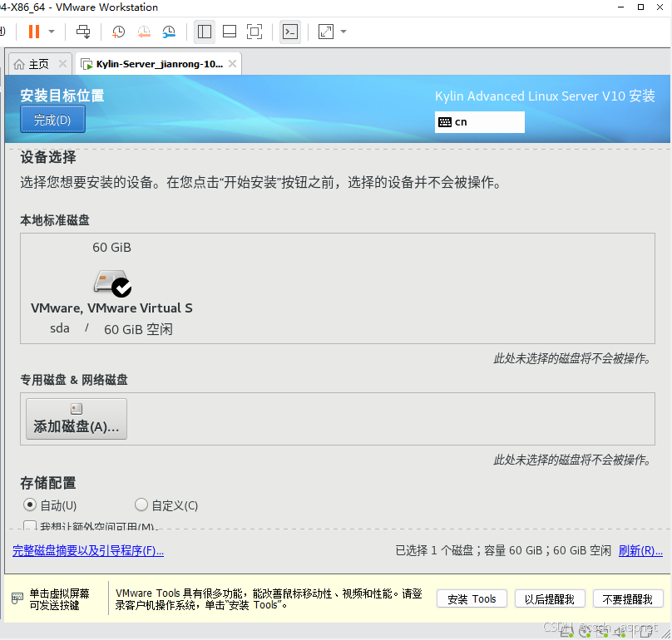
Task: Click the 安装 Tools button
Action: [x=472, y=599]
